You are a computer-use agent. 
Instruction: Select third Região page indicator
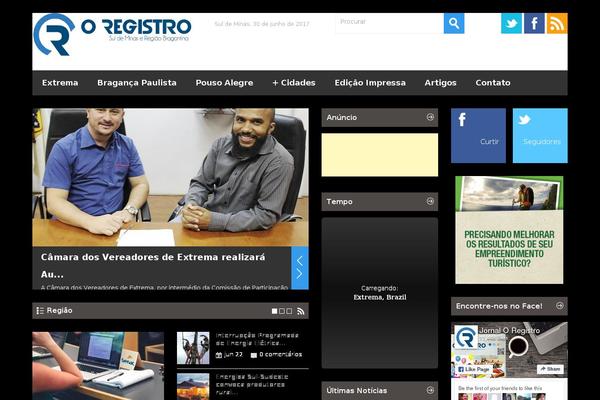289,311
